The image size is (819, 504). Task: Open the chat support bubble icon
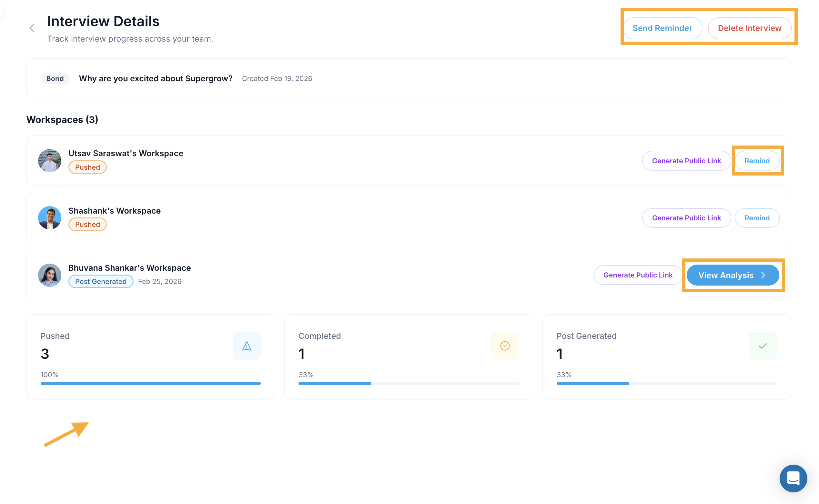(x=793, y=478)
